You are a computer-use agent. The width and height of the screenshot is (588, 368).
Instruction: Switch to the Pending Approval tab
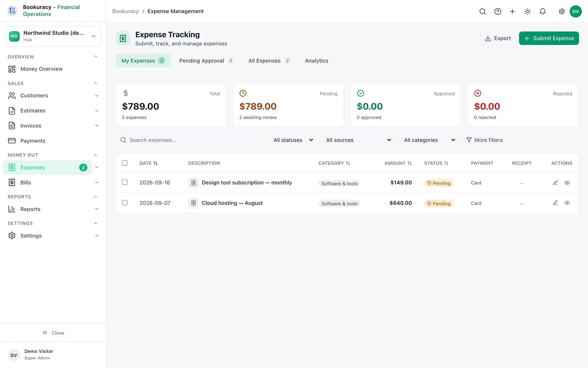click(207, 61)
